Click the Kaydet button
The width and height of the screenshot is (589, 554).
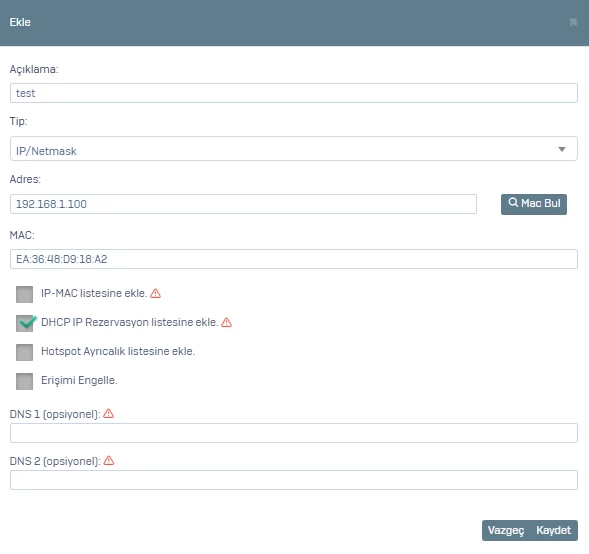(x=554, y=530)
